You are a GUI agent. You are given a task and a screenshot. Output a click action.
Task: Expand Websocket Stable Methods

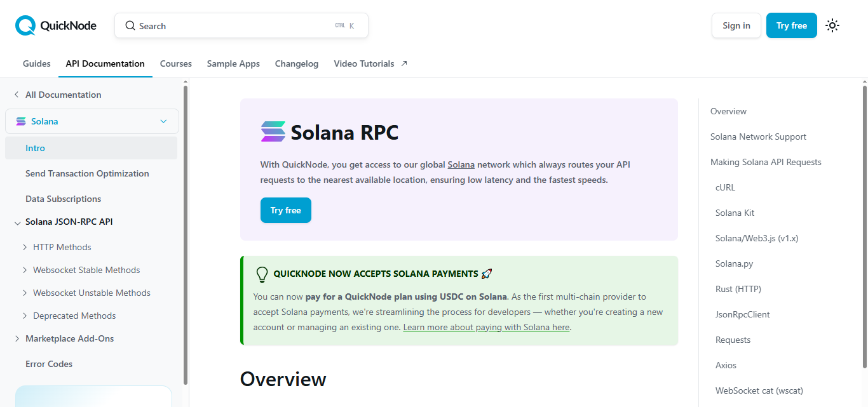coord(25,270)
